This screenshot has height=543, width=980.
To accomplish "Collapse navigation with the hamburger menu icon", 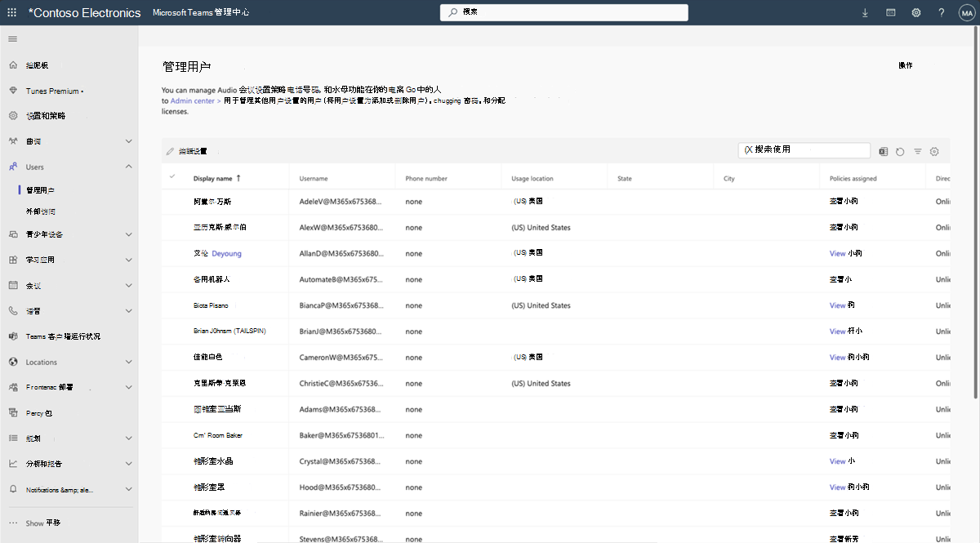I will [12, 39].
